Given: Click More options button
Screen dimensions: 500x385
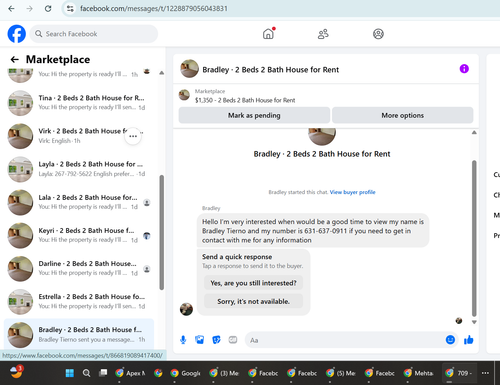Looking at the screenshot, I should point(403,115).
